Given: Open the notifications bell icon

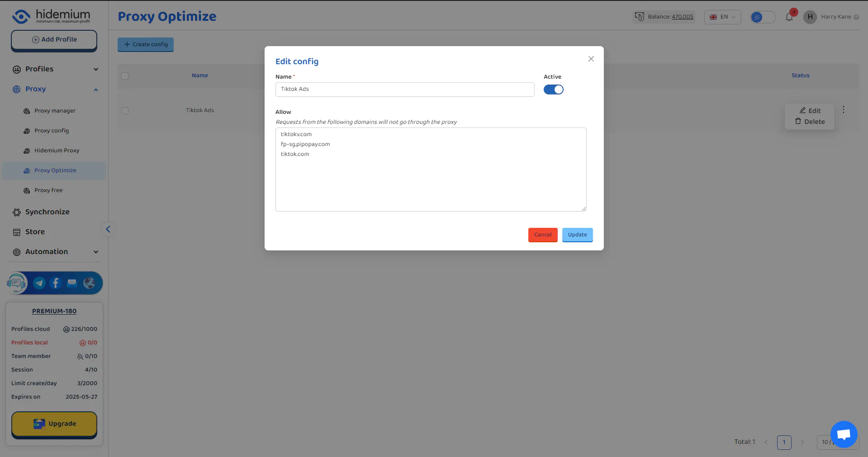Looking at the screenshot, I should tap(789, 17).
